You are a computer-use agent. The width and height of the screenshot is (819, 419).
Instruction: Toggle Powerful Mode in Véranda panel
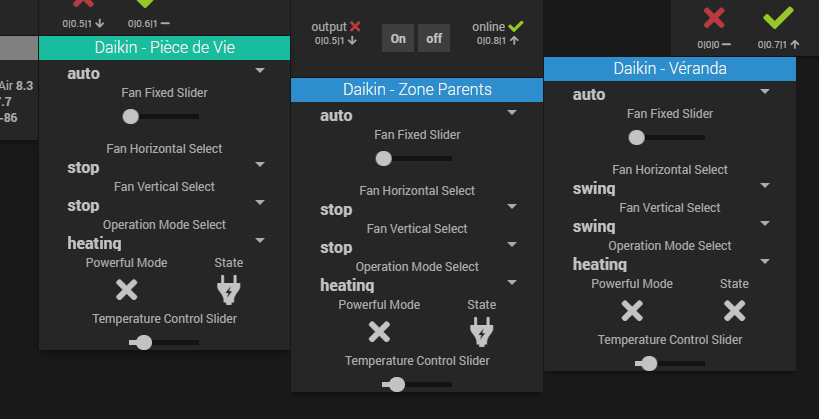point(632,310)
